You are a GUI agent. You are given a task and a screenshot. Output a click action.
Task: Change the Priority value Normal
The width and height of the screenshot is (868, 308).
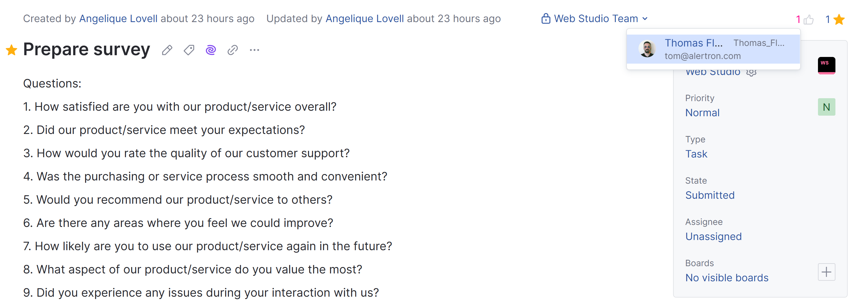tap(702, 113)
